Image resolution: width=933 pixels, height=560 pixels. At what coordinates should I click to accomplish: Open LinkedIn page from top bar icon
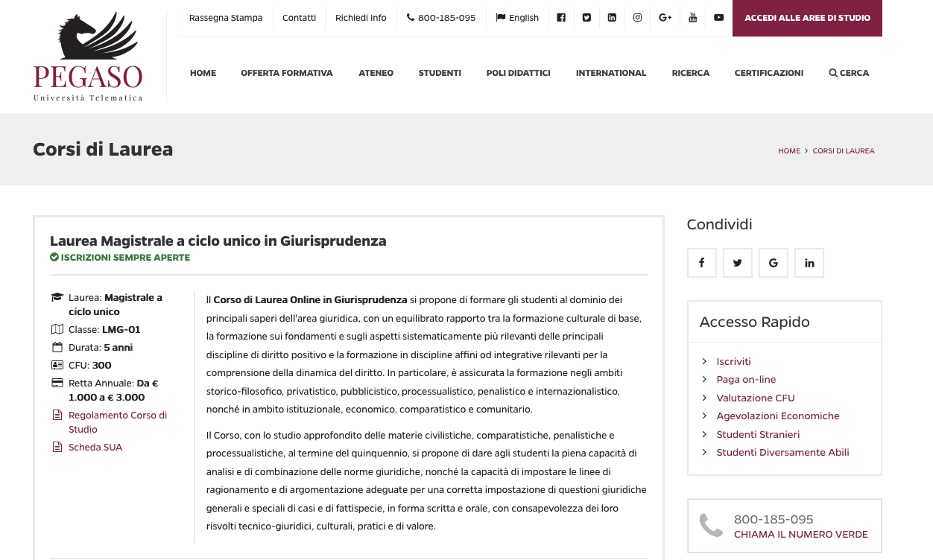pyautogui.click(x=612, y=18)
